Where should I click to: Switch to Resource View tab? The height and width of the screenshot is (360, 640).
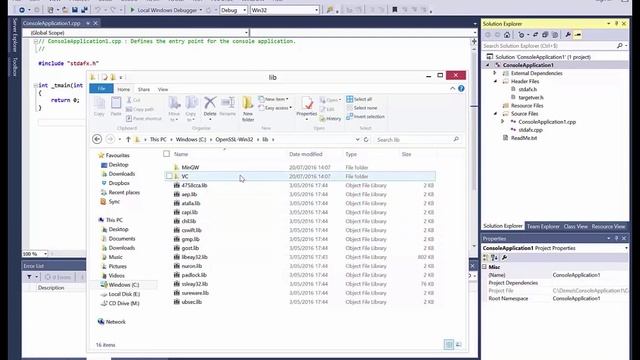608,227
